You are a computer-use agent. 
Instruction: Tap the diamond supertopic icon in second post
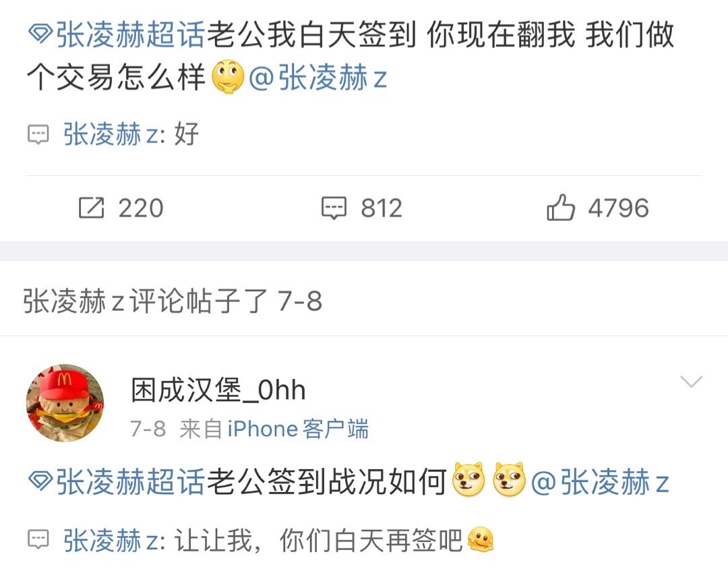[x=40, y=480]
